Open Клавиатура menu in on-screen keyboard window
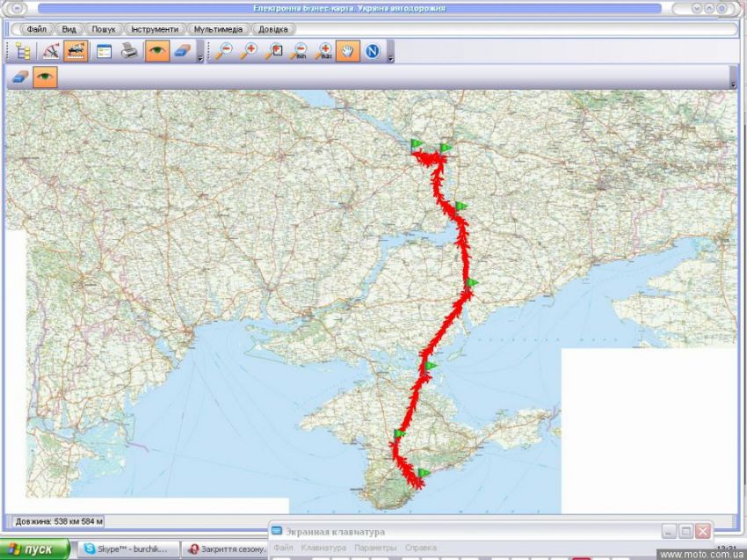The height and width of the screenshot is (560, 747). click(x=323, y=548)
